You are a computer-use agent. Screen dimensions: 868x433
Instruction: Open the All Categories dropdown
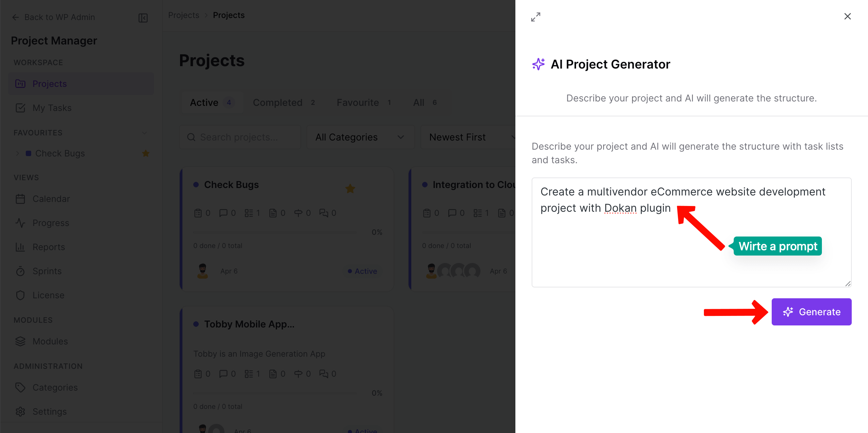(x=360, y=137)
